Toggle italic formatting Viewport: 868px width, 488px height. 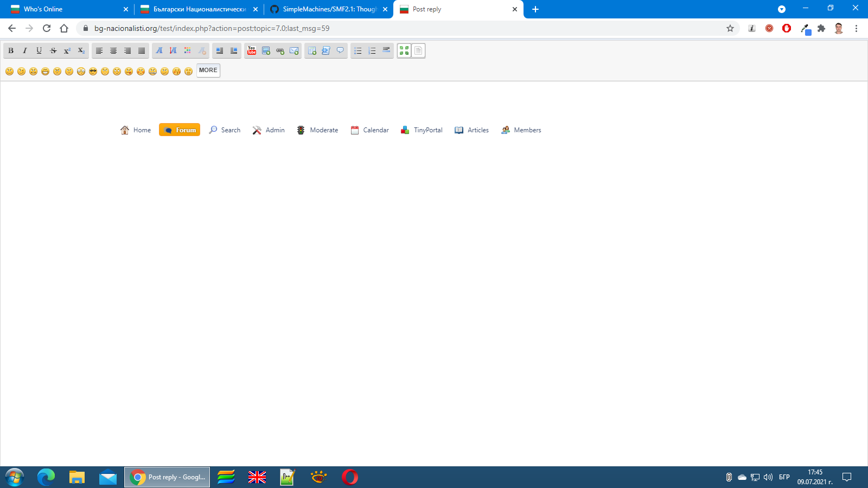[25, 50]
